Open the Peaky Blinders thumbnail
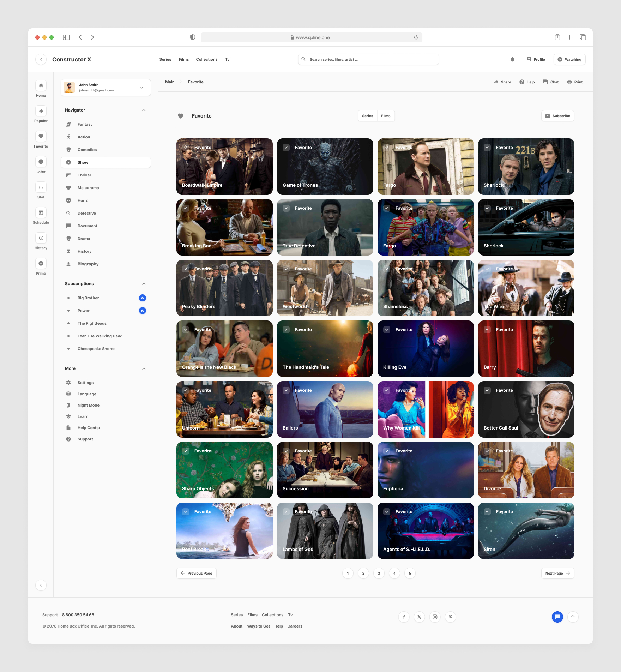The height and width of the screenshot is (672, 621). point(224,288)
